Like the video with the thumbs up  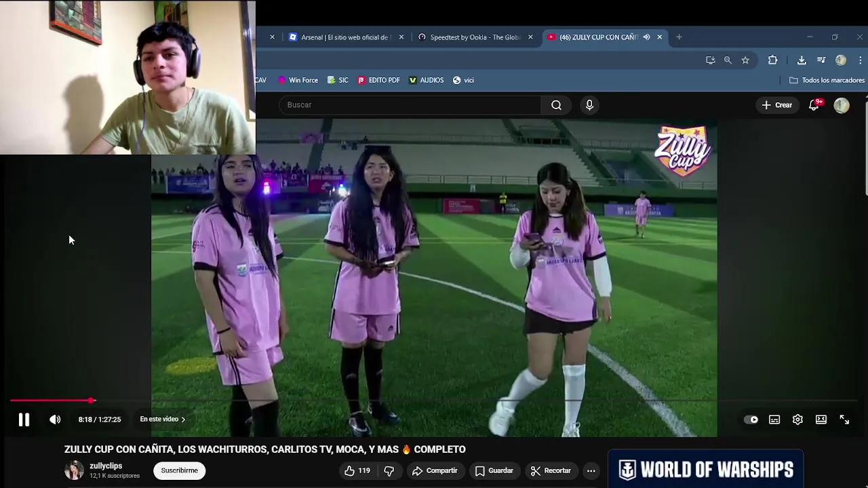(x=357, y=470)
